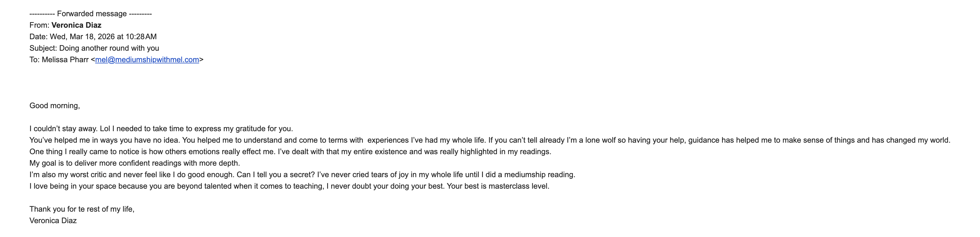This screenshot has height=237, width=980.
Task: Click the line starting "My goal is to deliver"
Action: 135,163
